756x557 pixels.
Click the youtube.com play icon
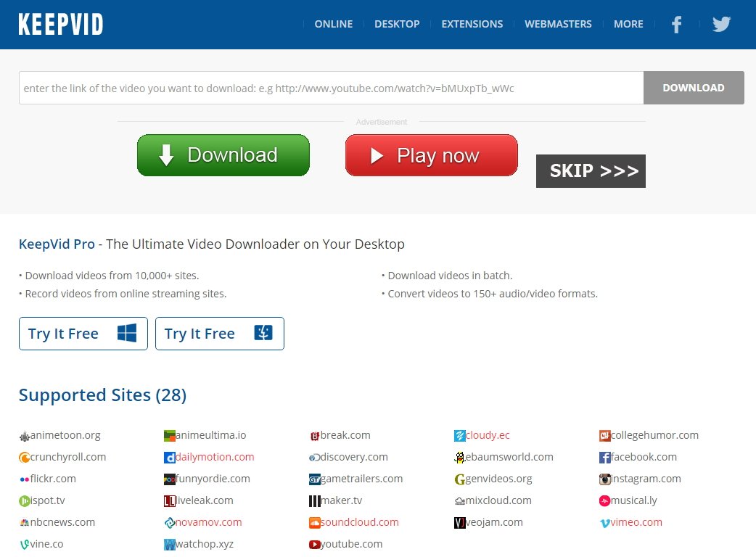pyautogui.click(x=315, y=545)
